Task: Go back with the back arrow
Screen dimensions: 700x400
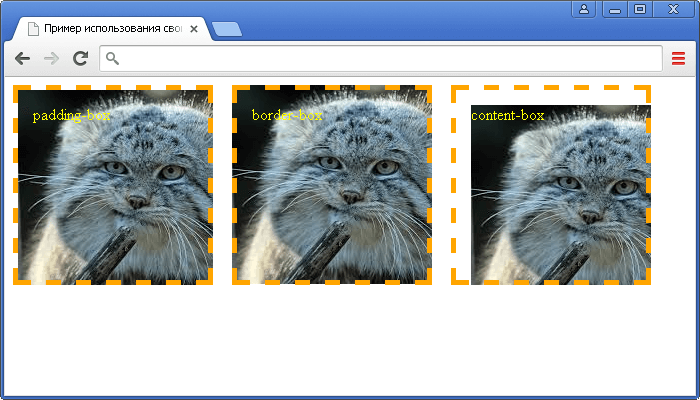Action: [x=22, y=58]
